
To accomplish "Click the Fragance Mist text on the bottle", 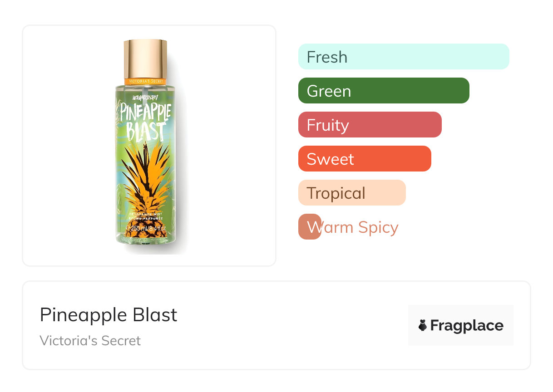I will pos(146,213).
